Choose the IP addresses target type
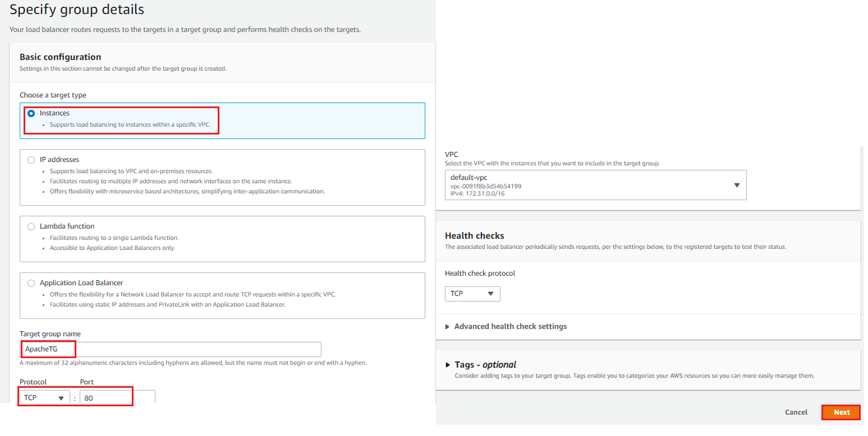 pyautogui.click(x=32, y=160)
